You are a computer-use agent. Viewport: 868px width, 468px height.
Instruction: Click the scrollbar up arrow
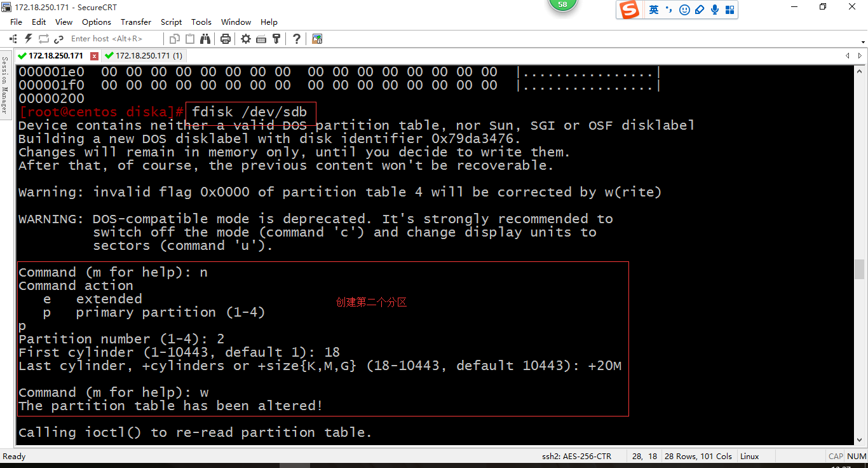(x=860, y=71)
